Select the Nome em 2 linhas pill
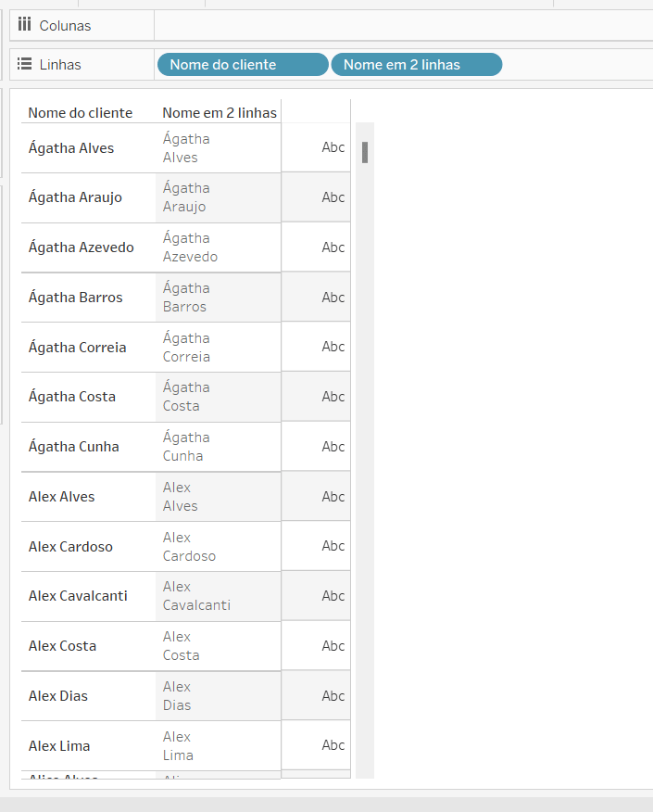Image resolution: width=653 pixels, height=812 pixels. pyautogui.click(x=417, y=65)
